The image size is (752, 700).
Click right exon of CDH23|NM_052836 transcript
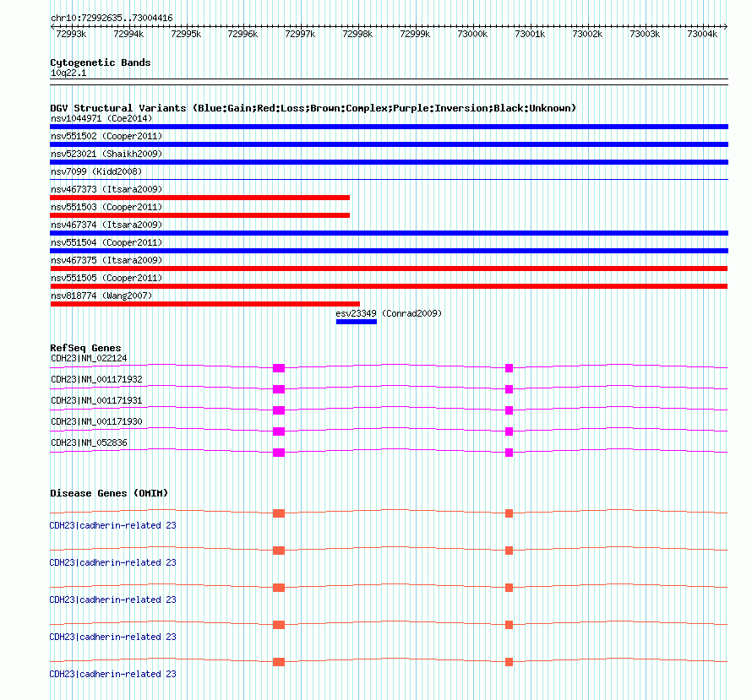click(x=510, y=453)
